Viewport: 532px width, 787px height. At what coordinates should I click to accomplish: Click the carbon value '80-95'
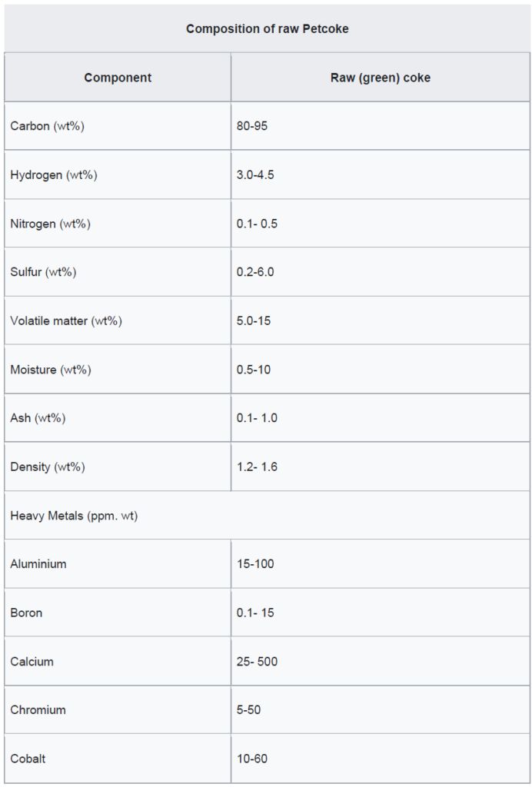pyautogui.click(x=252, y=126)
